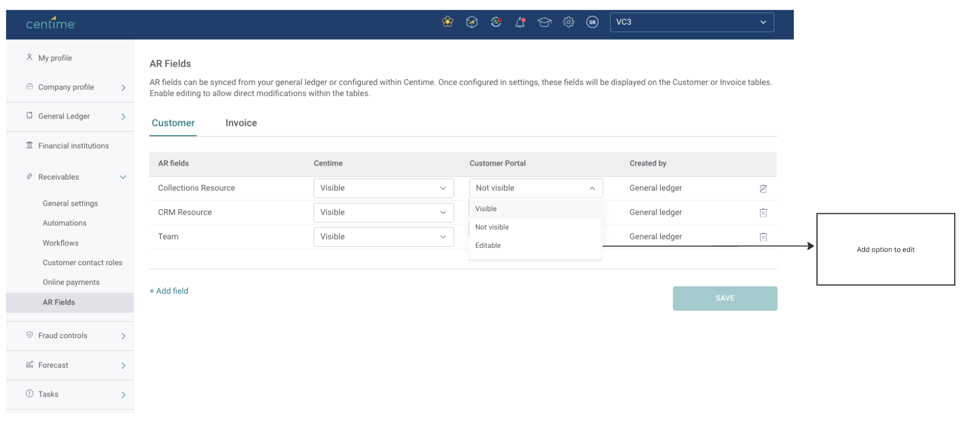Open settings gear icon in header
Image resolution: width=980 pixels, height=439 pixels.
pyautogui.click(x=569, y=22)
